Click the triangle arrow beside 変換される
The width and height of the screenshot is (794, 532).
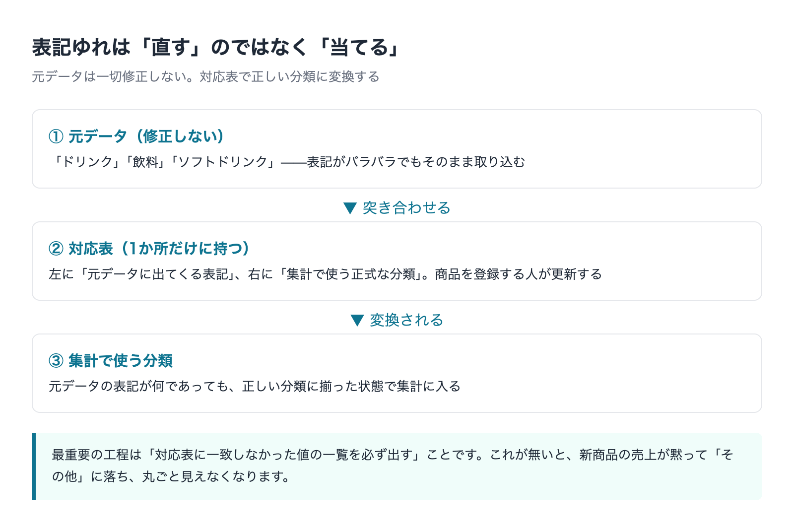coord(357,320)
